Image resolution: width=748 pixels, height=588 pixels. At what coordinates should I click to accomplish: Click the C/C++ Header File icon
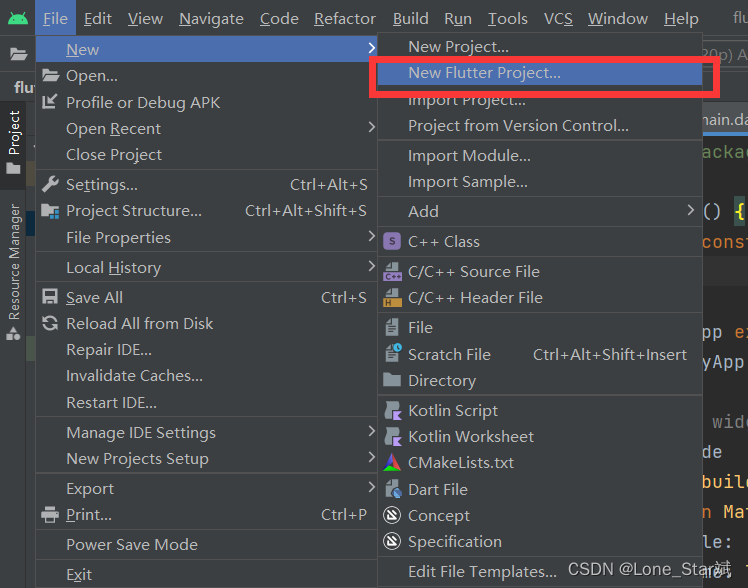[393, 298]
